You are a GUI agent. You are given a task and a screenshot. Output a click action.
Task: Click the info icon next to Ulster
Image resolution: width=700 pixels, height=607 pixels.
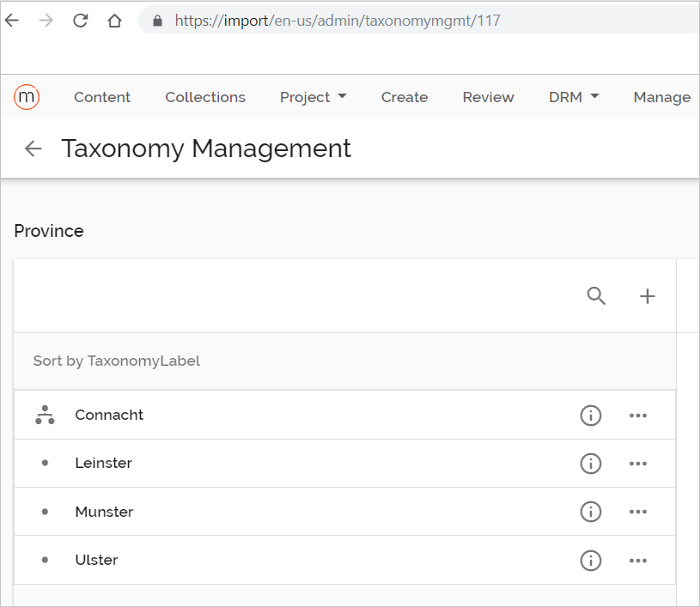tap(590, 561)
